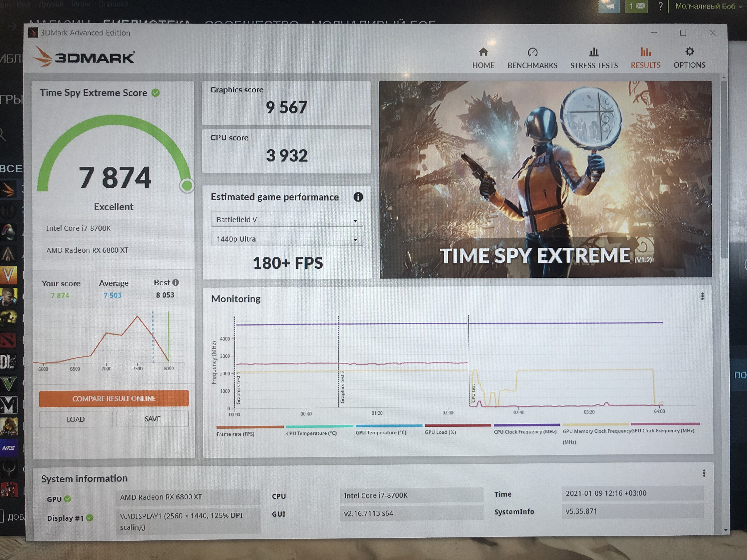The width and height of the screenshot is (747, 560).
Task: Click the Display #1 green checkmark
Action: coord(89,518)
